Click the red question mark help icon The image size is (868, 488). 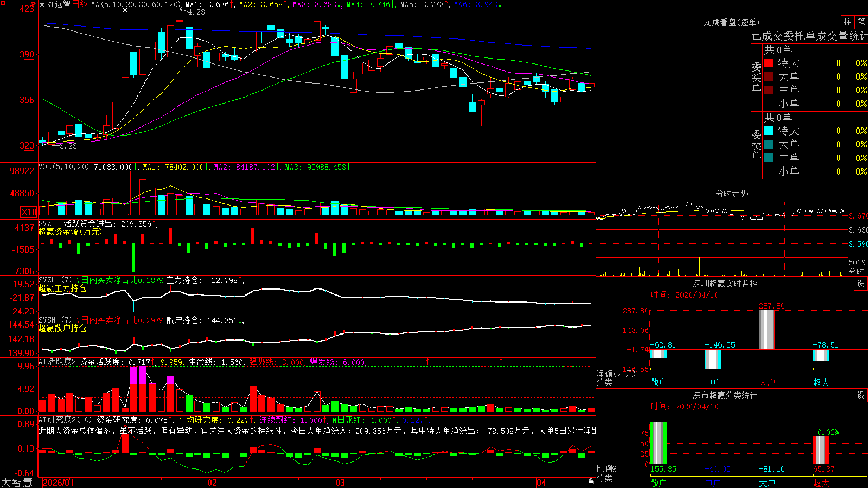[x=34, y=4]
